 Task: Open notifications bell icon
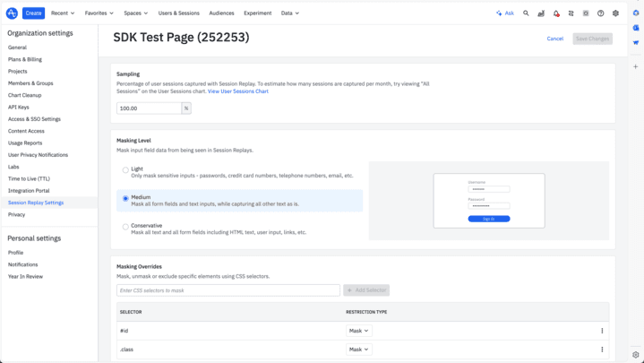555,13
